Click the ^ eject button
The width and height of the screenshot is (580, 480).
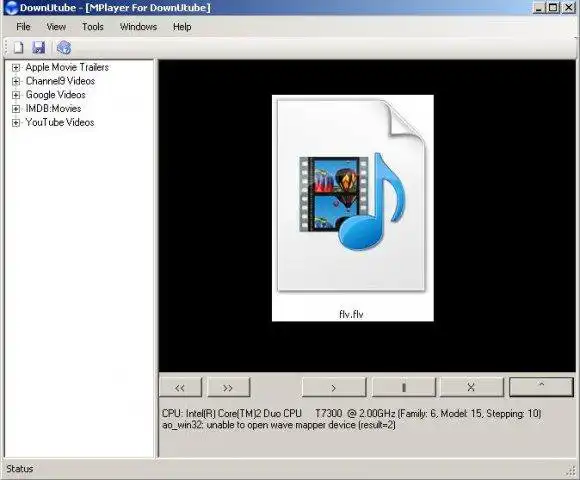(542, 387)
